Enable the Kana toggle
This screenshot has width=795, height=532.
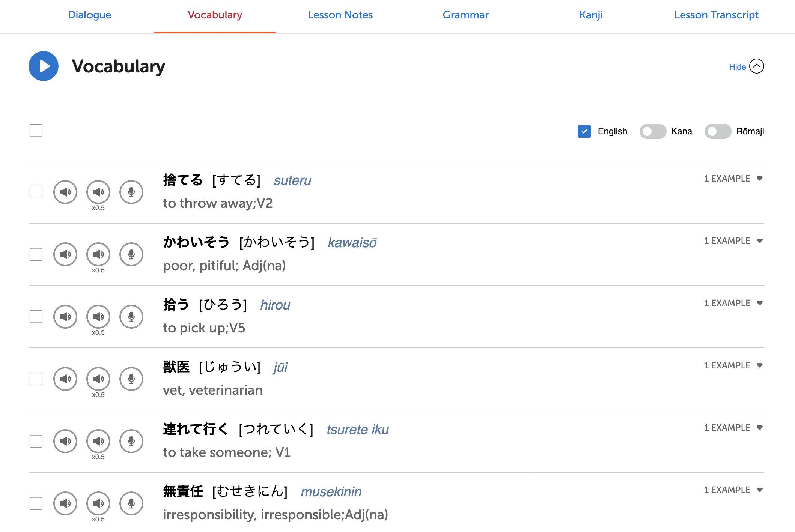click(653, 131)
